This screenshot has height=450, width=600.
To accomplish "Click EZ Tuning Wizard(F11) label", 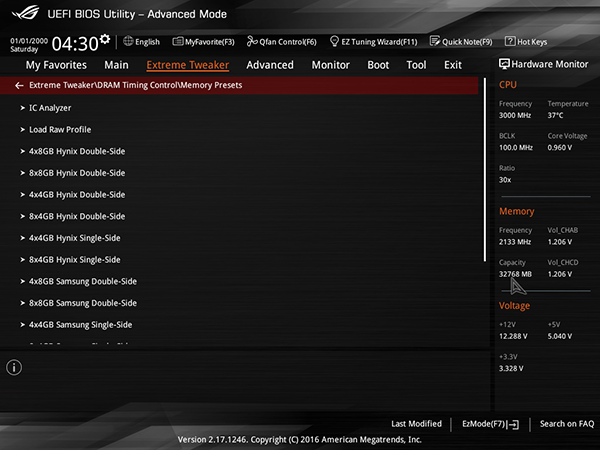I will pyautogui.click(x=379, y=42).
